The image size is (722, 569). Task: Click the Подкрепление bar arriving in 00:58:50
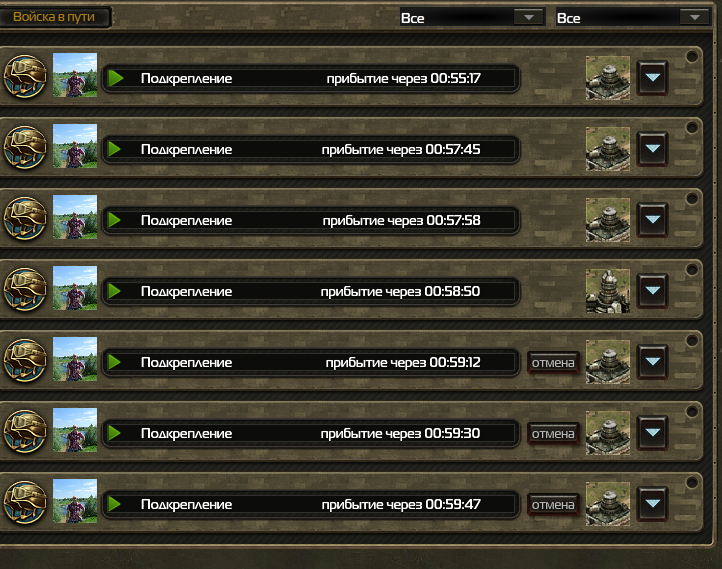click(311, 291)
